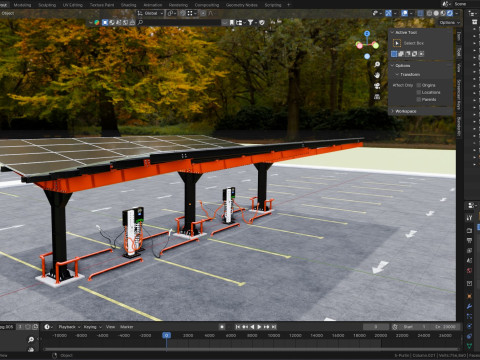Screen dimensions: 480x360
Task: Add a new workspace with plus button
Action: (289, 5)
